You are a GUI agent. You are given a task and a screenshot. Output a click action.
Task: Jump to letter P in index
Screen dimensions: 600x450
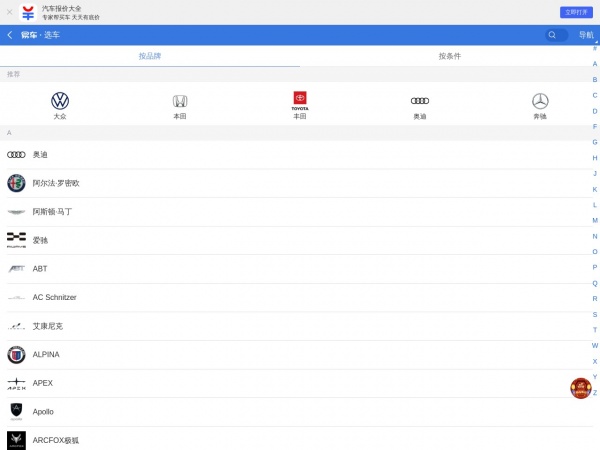point(595,267)
